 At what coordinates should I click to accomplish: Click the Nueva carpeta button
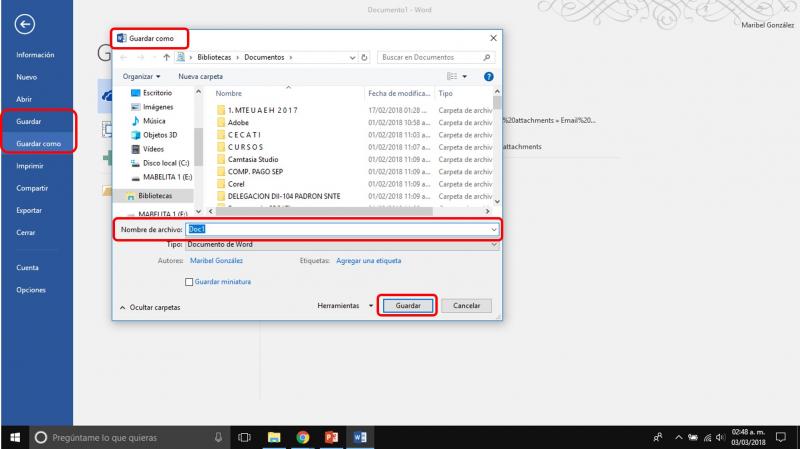[201, 77]
